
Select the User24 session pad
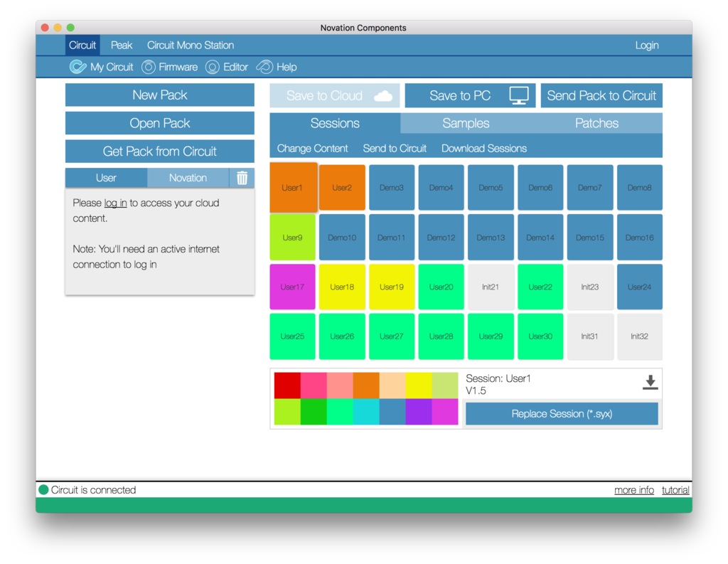click(640, 287)
